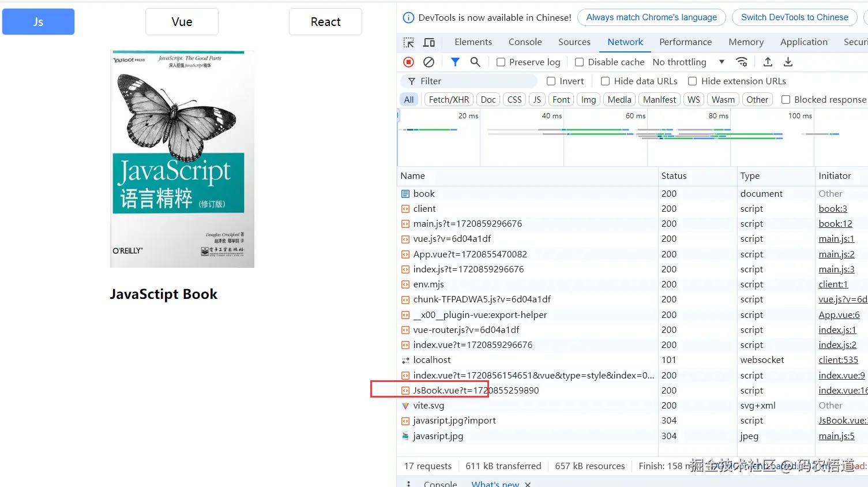This screenshot has height=487, width=868.
Task: Click the vite.svg file icon
Action: point(405,406)
